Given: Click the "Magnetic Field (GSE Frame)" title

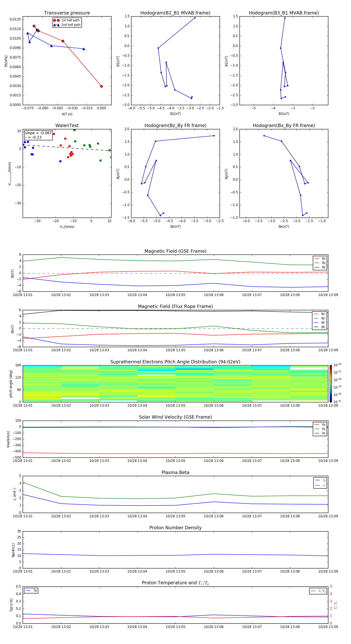Looking at the screenshot, I should (x=175, y=251).
